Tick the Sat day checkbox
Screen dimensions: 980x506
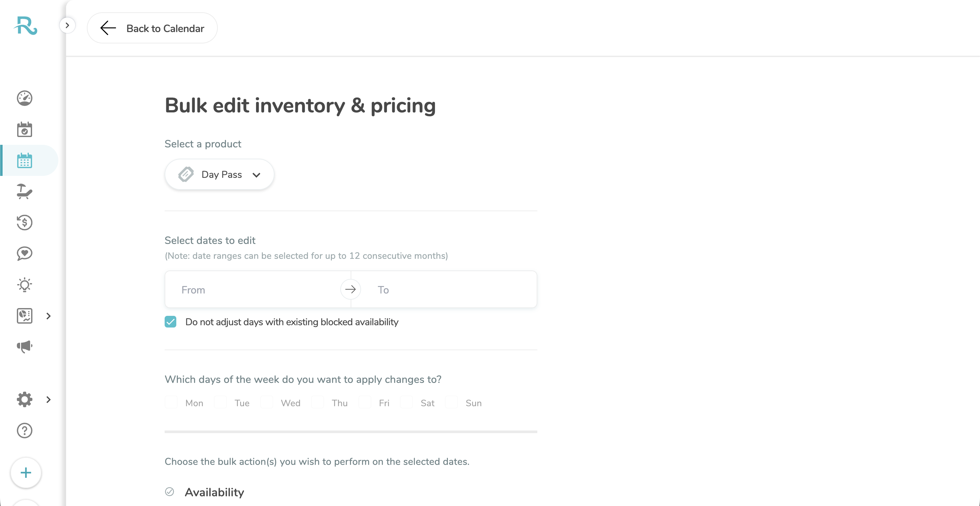click(x=406, y=402)
